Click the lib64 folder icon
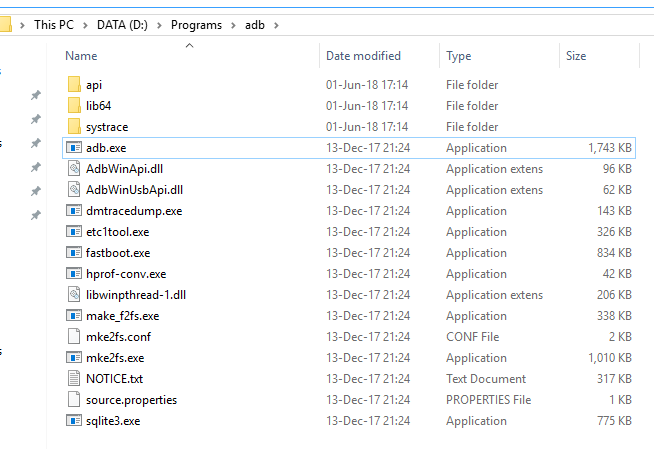The width and height of the screenshot is (654, 449). tap(74, 105)
